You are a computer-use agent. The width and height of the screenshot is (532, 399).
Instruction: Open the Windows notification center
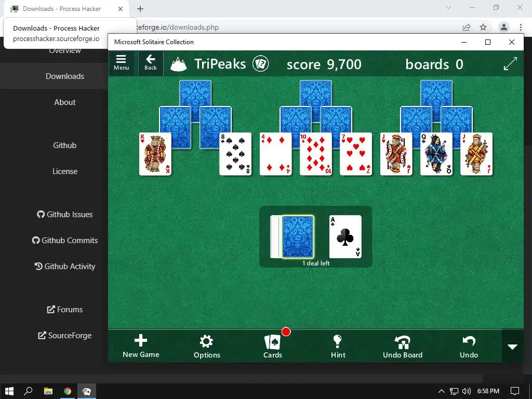515,391
